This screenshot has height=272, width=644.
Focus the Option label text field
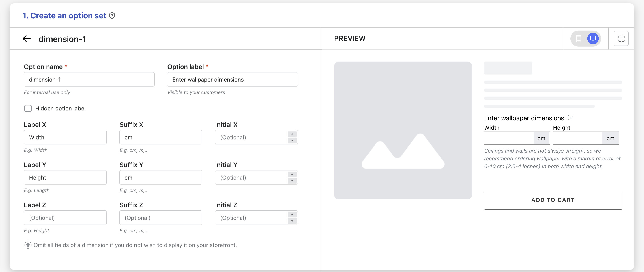pos(232,80)
